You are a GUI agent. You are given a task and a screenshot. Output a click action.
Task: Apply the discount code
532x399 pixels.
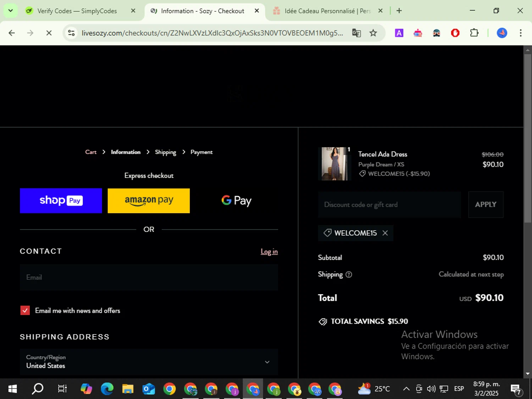tap(486, 205)
